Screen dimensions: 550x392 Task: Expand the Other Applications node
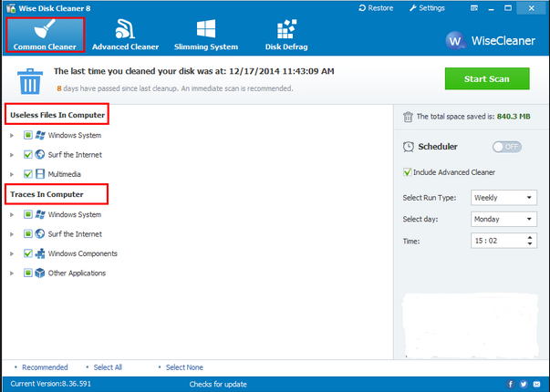12,273
